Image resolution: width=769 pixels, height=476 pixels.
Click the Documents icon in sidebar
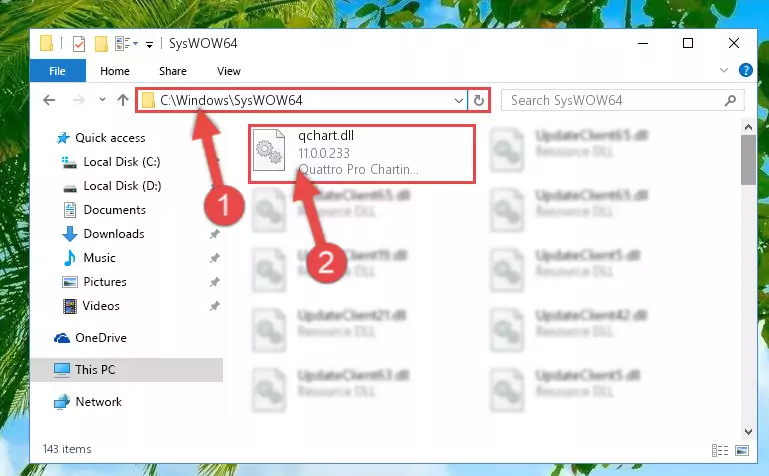point(70,210)
